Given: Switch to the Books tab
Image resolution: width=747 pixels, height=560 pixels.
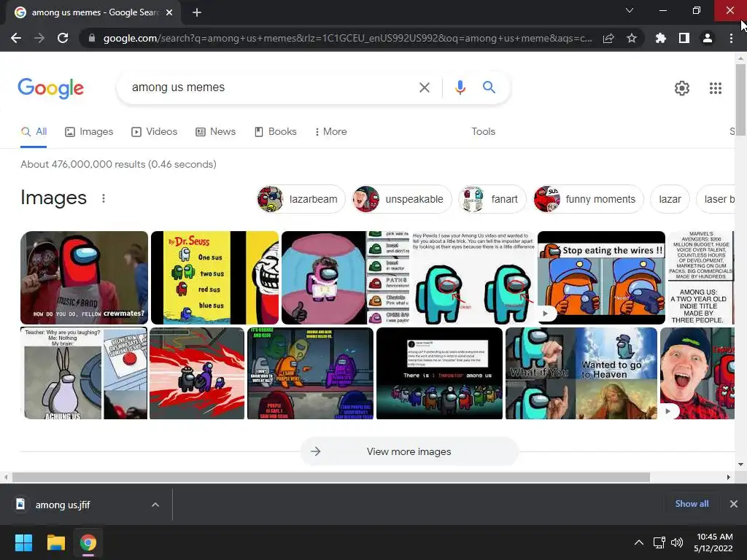Looking at the screenshot, I should (x=275, y=132).
